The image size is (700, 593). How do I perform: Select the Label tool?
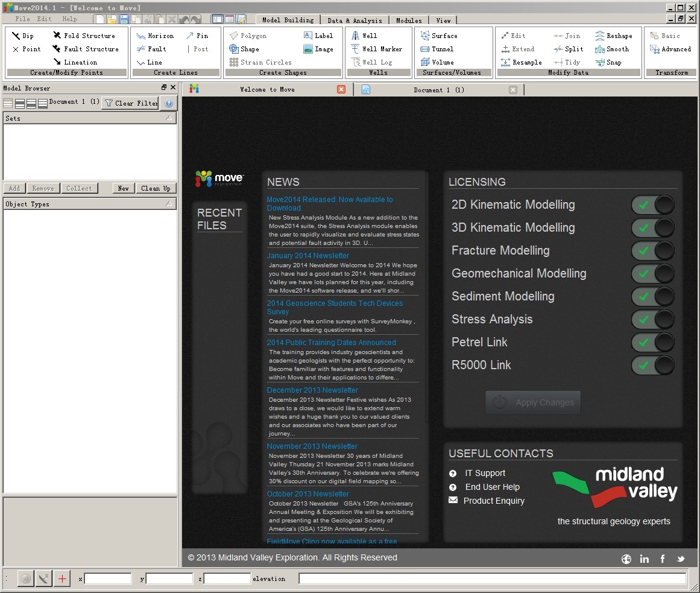click(318, 36)
